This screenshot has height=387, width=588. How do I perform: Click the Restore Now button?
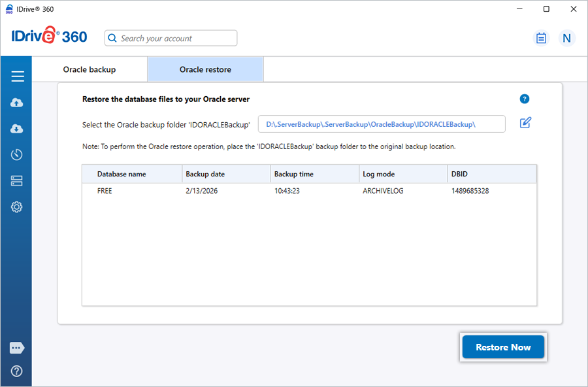(x=503, y=347)
